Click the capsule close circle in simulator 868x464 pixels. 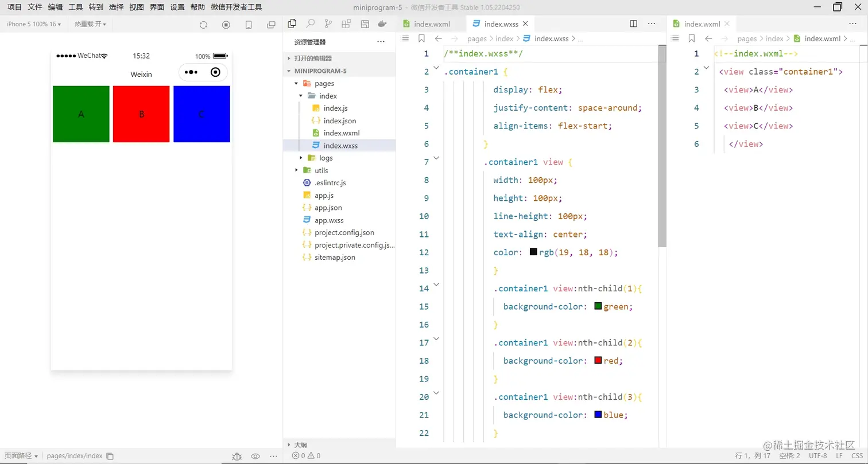(215, 72)
